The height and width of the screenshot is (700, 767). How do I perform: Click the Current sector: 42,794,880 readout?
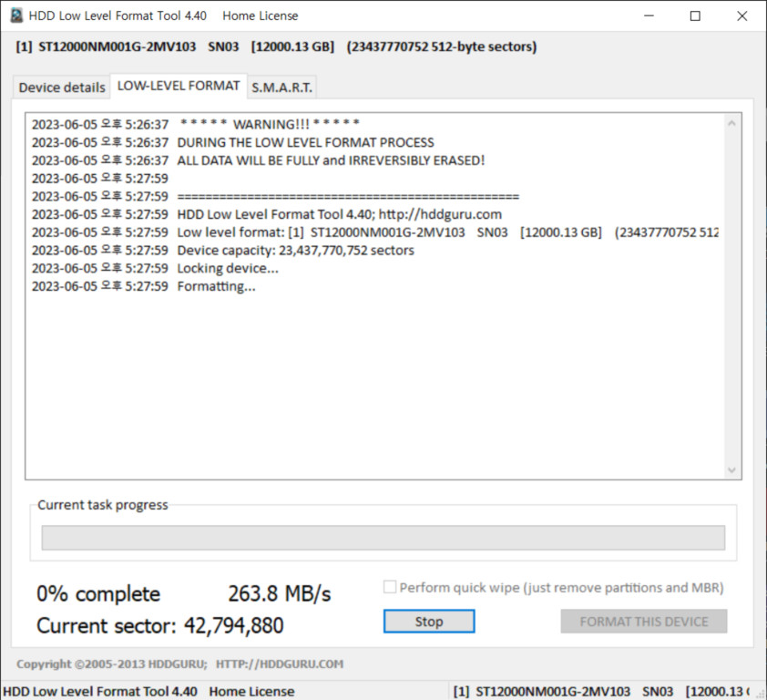click(x=160, y=625)
